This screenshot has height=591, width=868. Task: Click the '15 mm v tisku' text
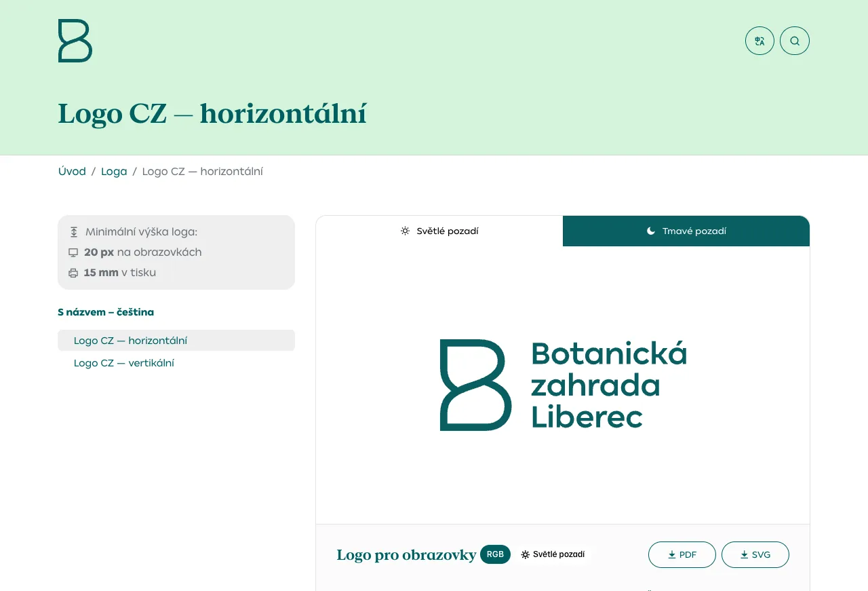[x=120, y=273]
